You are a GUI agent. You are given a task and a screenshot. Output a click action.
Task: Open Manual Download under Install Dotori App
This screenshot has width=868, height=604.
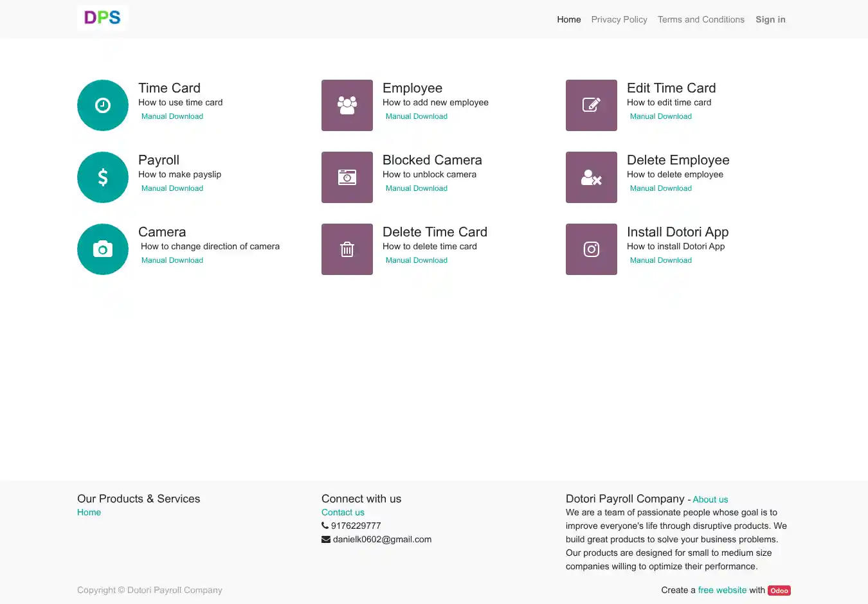[661, 260]
